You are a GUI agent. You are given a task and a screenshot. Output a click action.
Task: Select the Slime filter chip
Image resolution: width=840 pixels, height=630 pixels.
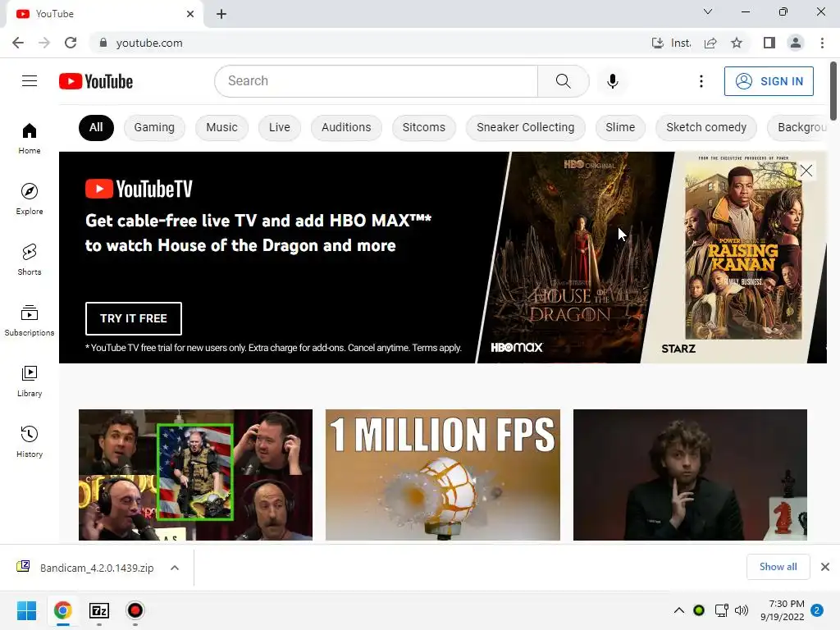(620, 127)
